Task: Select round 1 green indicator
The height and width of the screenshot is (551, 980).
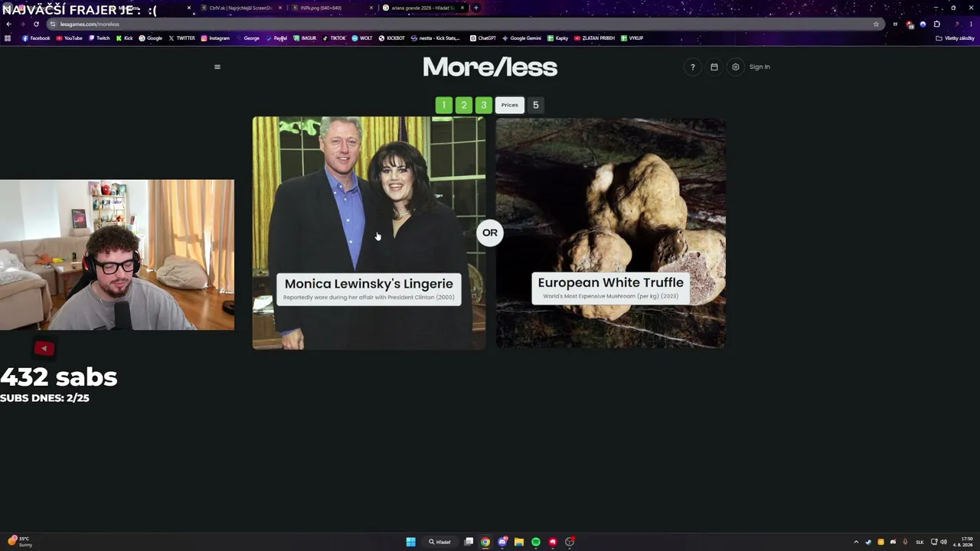Action: pos(444,105)
